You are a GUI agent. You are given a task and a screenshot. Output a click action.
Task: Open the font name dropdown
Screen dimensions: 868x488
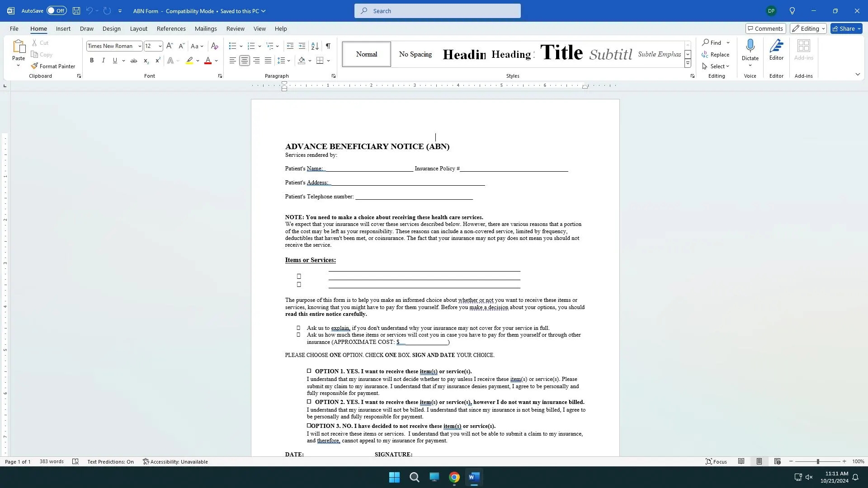140,46
